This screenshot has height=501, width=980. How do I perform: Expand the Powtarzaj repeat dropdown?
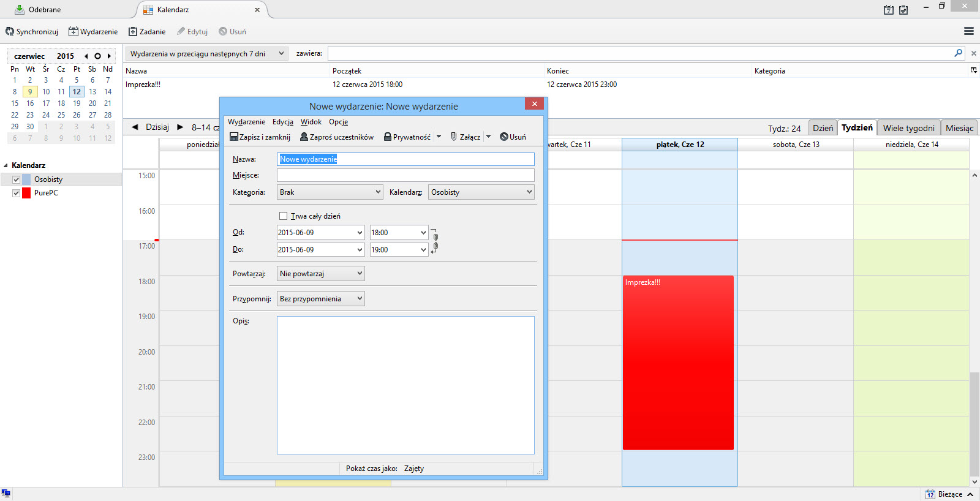(x=321, y=274)
